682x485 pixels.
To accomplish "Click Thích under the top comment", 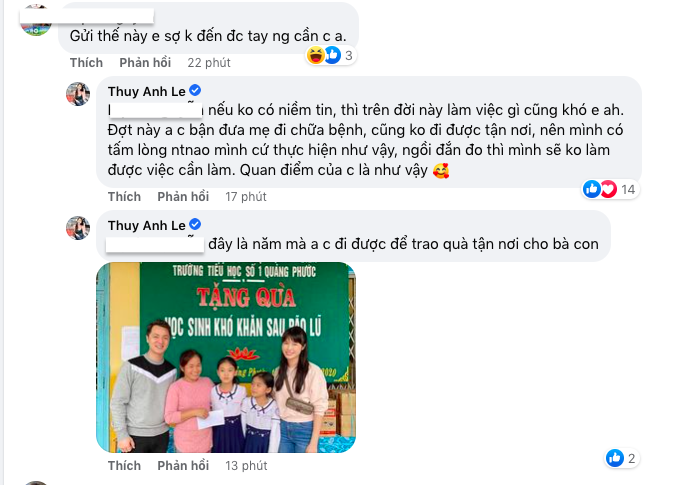I will (x=86, y=63).
